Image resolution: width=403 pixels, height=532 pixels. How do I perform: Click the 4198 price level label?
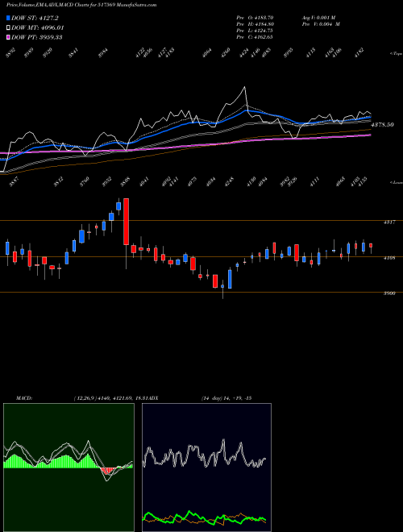[x=388, y=258]
